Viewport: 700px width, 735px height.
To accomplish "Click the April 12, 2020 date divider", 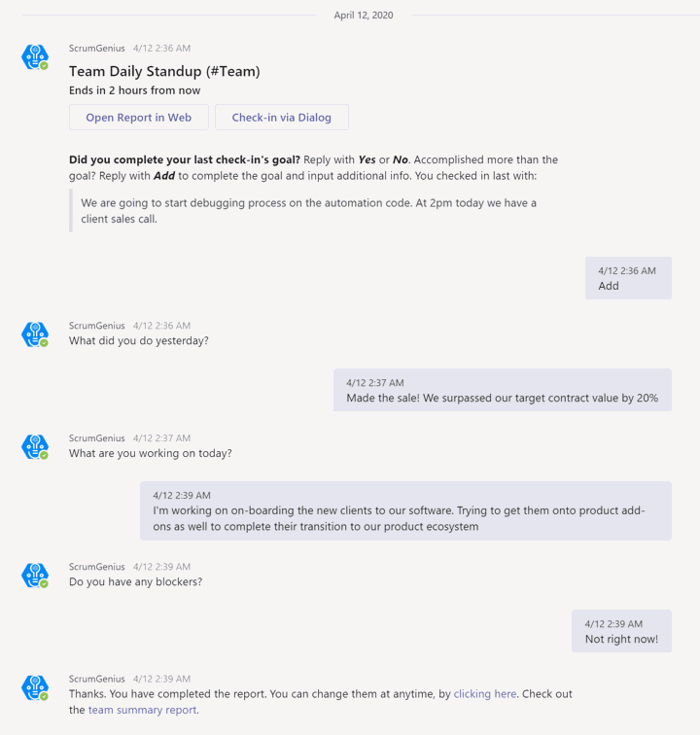I will click(x=364, y=15).
